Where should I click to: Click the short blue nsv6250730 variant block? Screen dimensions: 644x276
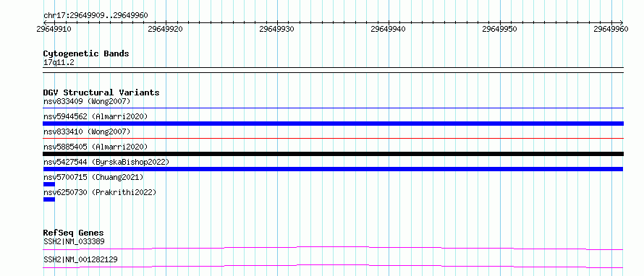pos(49,199)
